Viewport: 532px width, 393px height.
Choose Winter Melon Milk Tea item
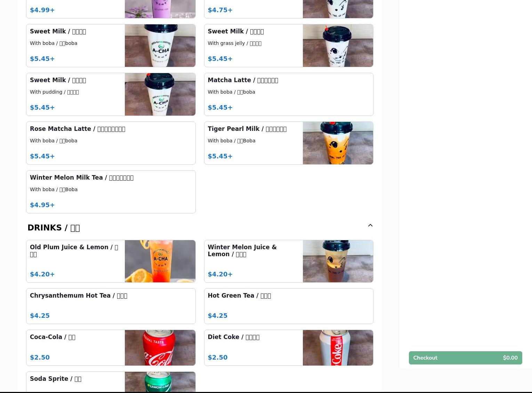pyautogui.click(x=111, y=192)
